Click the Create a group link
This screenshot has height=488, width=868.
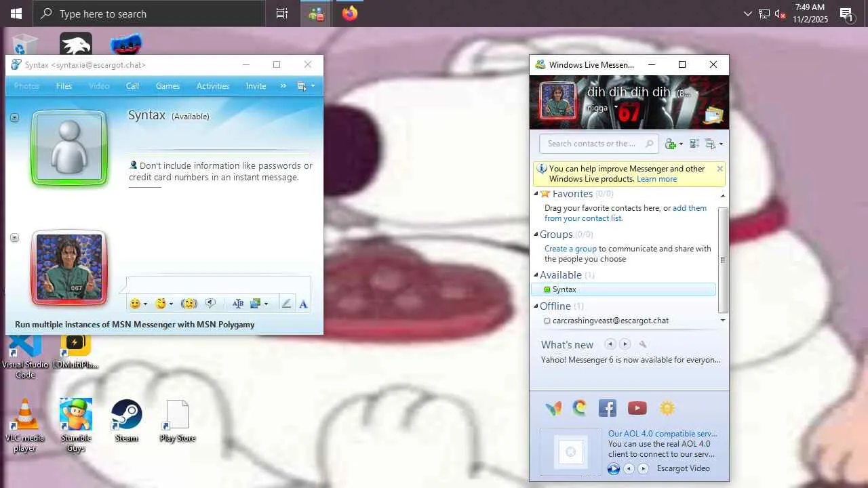click(570, 249)
